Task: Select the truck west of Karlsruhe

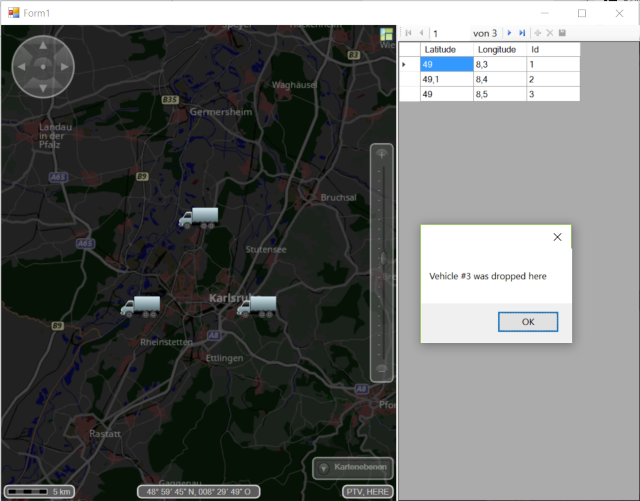Action: click(x=140, y=306)
